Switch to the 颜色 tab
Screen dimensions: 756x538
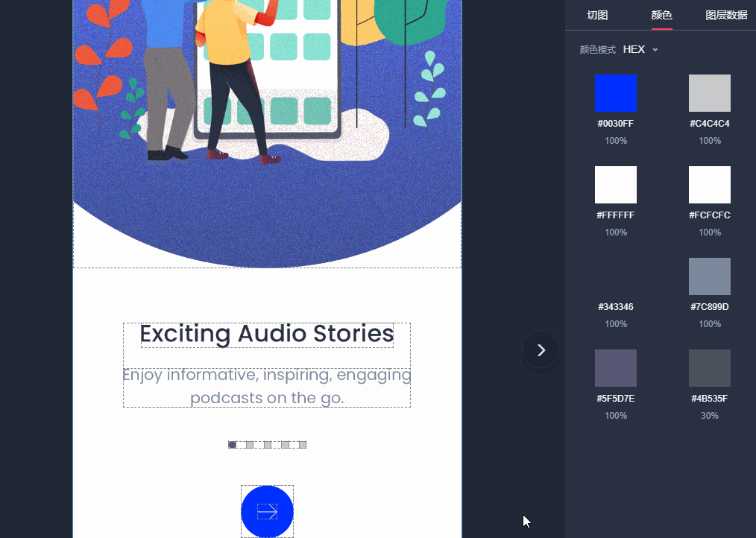661,15
